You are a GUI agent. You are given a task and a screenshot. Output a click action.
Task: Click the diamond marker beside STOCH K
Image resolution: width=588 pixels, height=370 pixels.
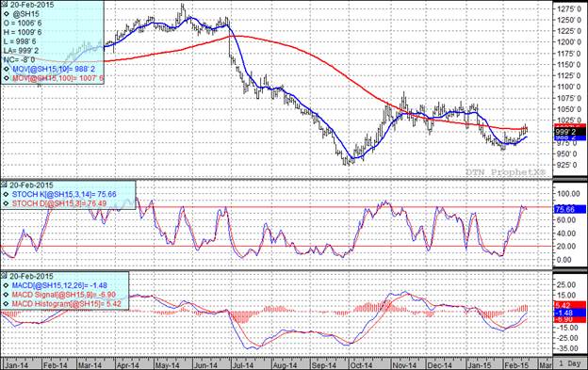coord(7,194)
